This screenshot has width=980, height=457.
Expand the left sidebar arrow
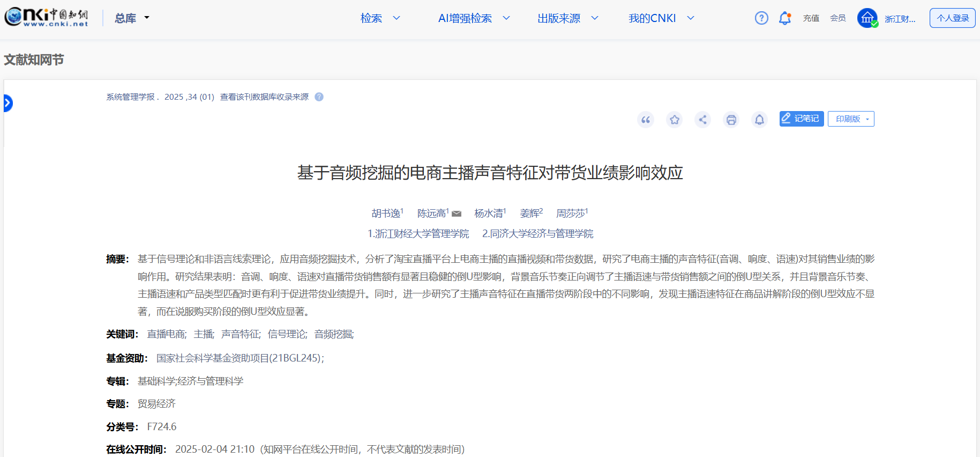coord(8,102)
